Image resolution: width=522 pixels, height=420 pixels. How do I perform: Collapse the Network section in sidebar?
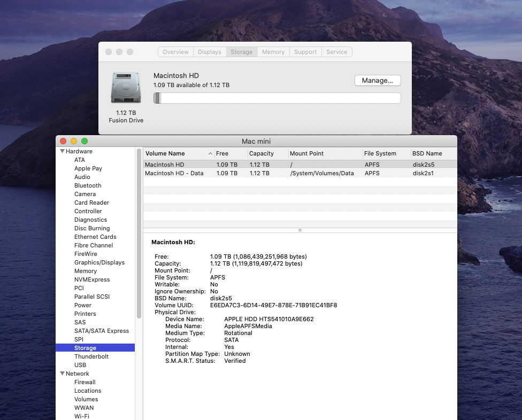[62, 374]
